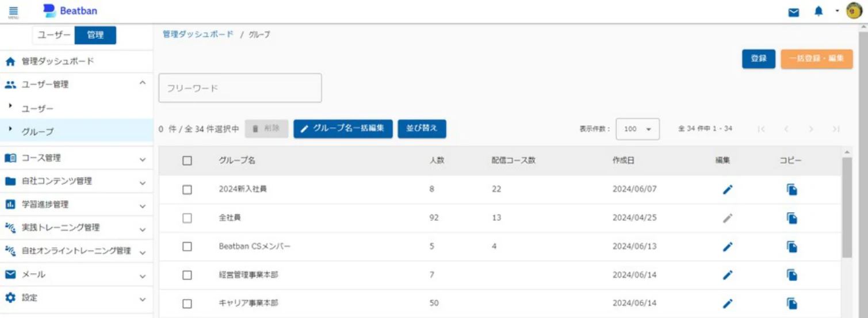Click the icon beside 実践トレーニング管理
The image size is (868, 318).
pyautogui.click(x=10, y=228)
